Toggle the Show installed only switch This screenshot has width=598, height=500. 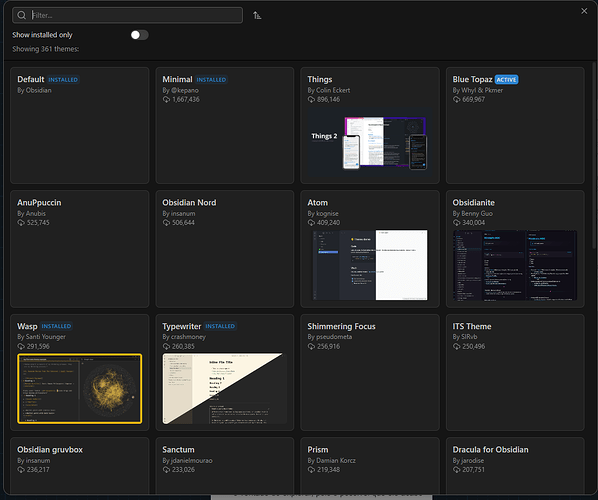[x=139, y=35]
